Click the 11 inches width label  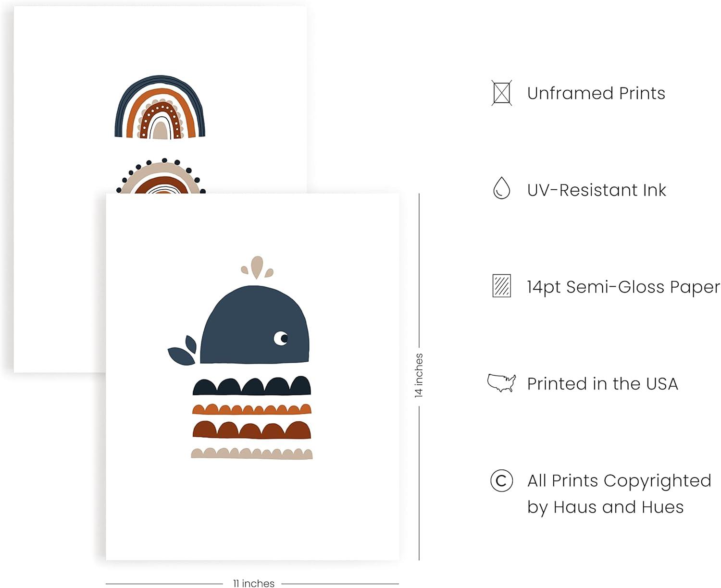click(x=253, y=583)
